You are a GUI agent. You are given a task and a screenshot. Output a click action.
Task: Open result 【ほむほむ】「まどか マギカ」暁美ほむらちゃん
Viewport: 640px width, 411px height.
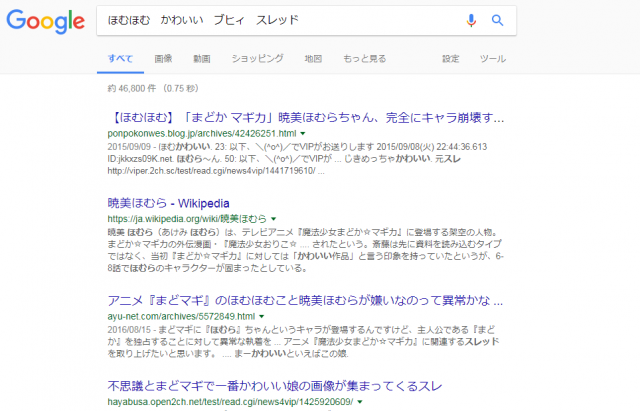[x=306, y=118]
